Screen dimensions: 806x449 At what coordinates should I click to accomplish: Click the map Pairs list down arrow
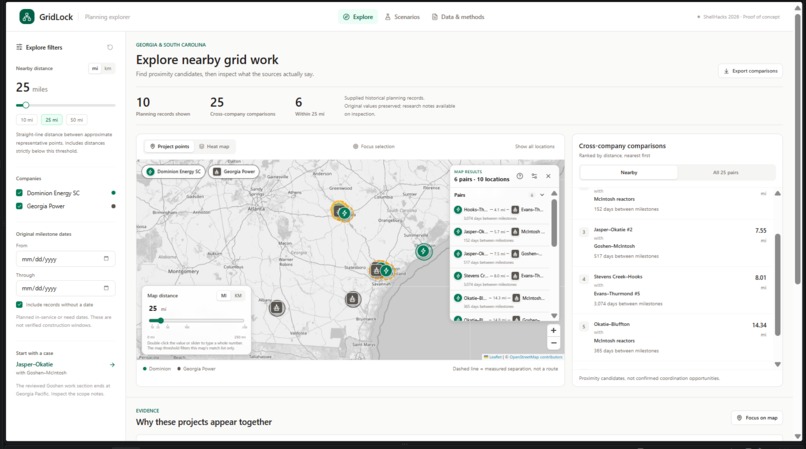[554, 316]
